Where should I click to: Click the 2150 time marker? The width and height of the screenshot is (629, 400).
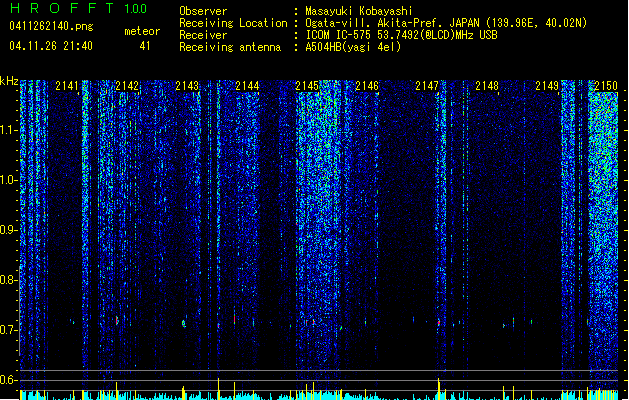click(x=606, y=86)
